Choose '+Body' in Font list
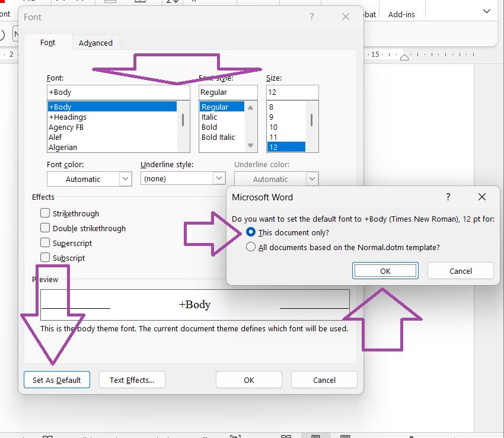The height and width of the screenshot is (438, 504). [112, 107]
